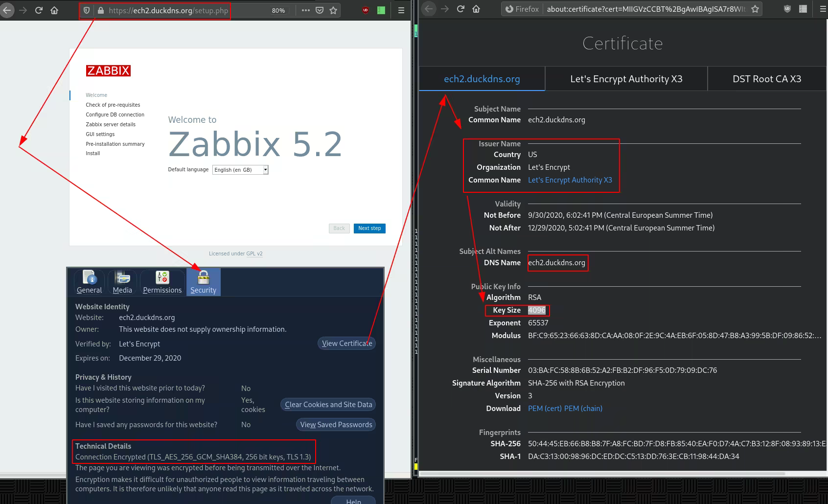Screen dimensions: 828x504
Task: Switch to Let's Encrypt Authority X3 tab
Action: 626,79
